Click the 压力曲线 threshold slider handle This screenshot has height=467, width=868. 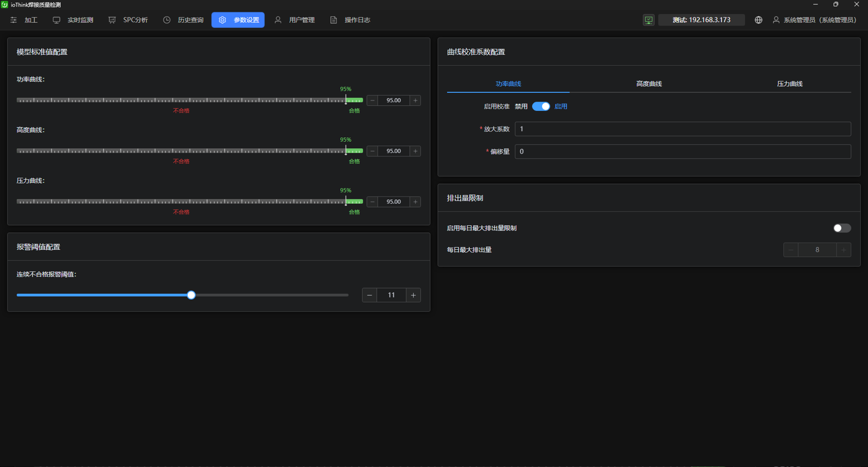(346, 201)
